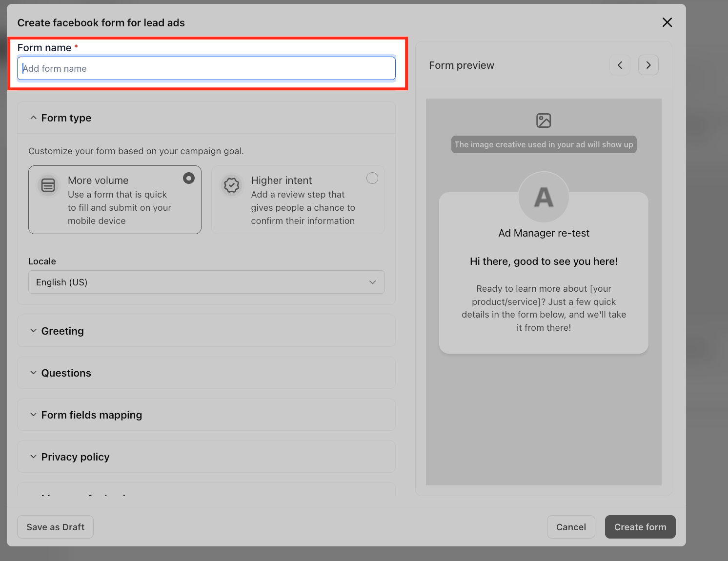Viewport: 728px width, 561px height.
Task: Click the avatar circle with letter A
Action: (544, 197)
